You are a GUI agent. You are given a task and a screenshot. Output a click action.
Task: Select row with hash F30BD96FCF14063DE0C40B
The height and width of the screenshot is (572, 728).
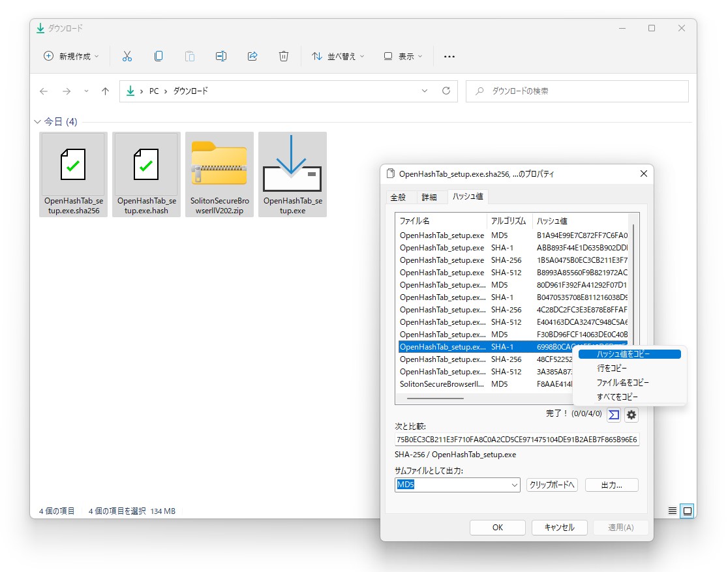(x=513, y=335)
